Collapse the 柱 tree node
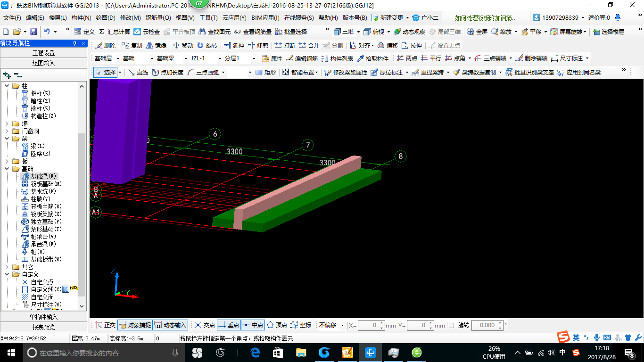 (7, 86)
